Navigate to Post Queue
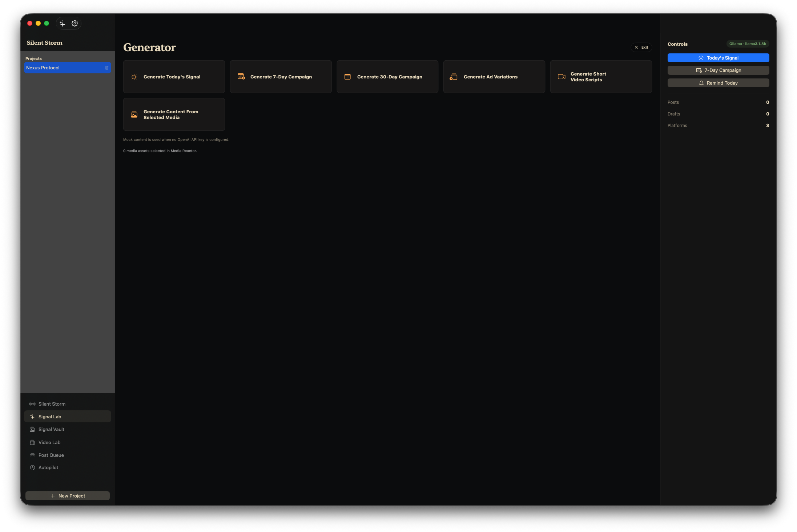The image size is (797, 532). coord(68,455)
